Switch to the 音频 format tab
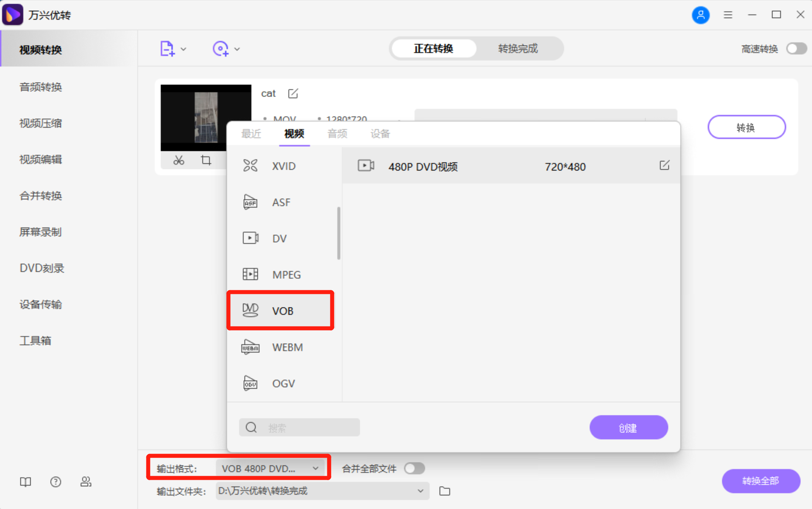 coord(337,134)
